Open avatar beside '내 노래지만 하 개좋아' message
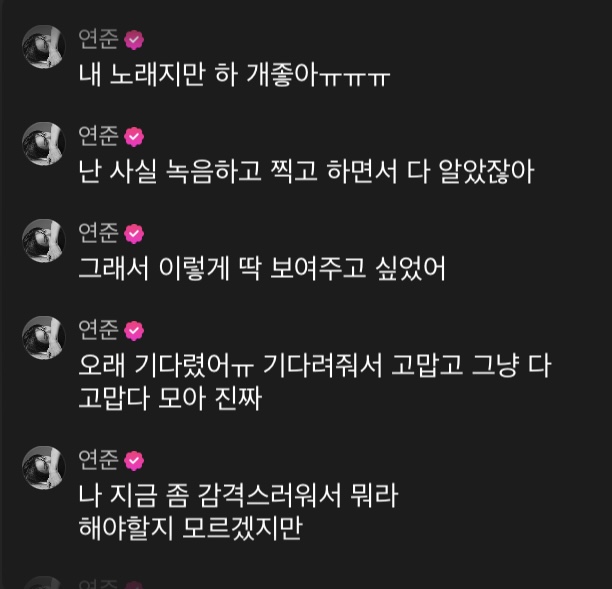Viewport: 612px width, 589px height. pyautogui.click(x=43, y=46)
